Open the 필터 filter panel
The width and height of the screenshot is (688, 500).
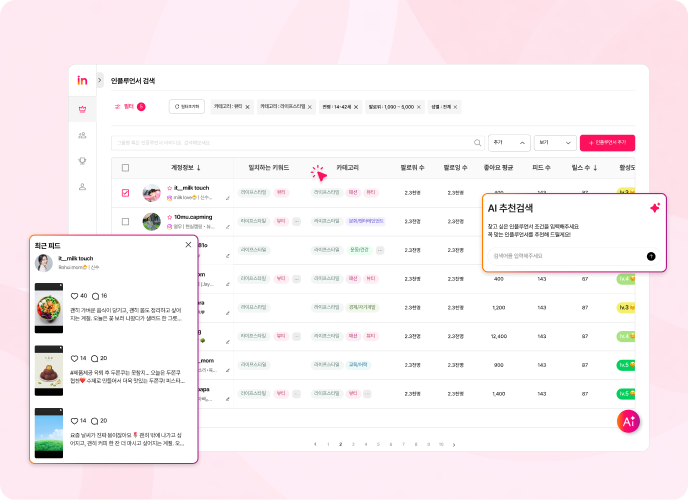coord(129,107)
